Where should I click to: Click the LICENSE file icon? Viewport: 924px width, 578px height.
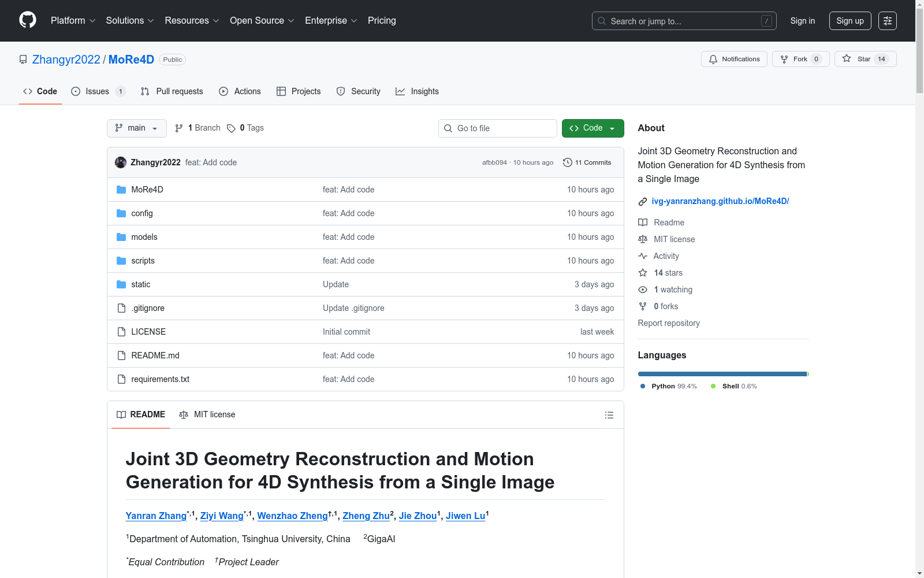(x=121, y=332)
